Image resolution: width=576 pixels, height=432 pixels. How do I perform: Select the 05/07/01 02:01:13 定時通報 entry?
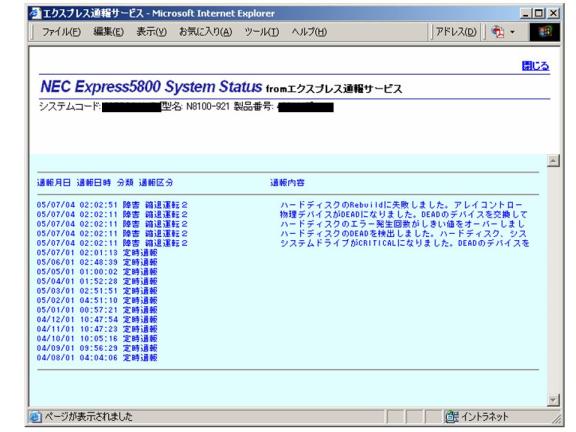pos(97,253)
